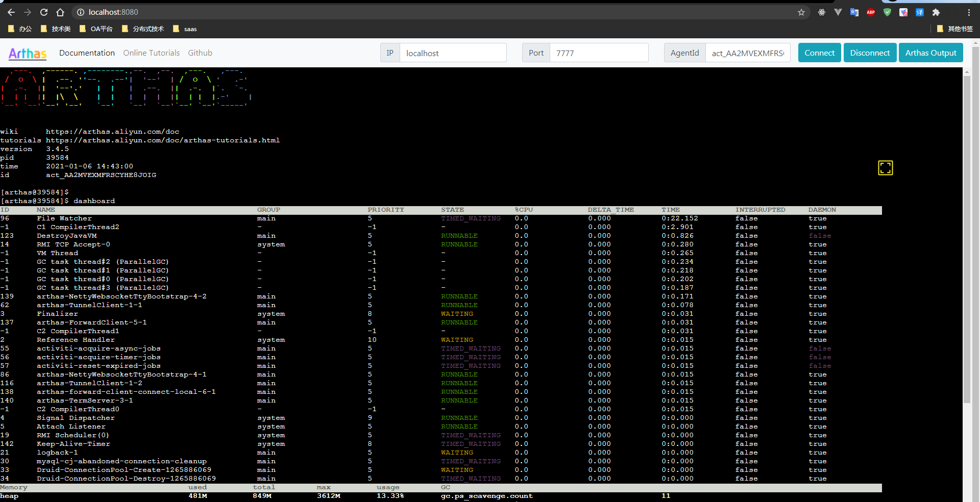
Task: Open Adblock Plus ABP extension icon
Action: (871, 12)
